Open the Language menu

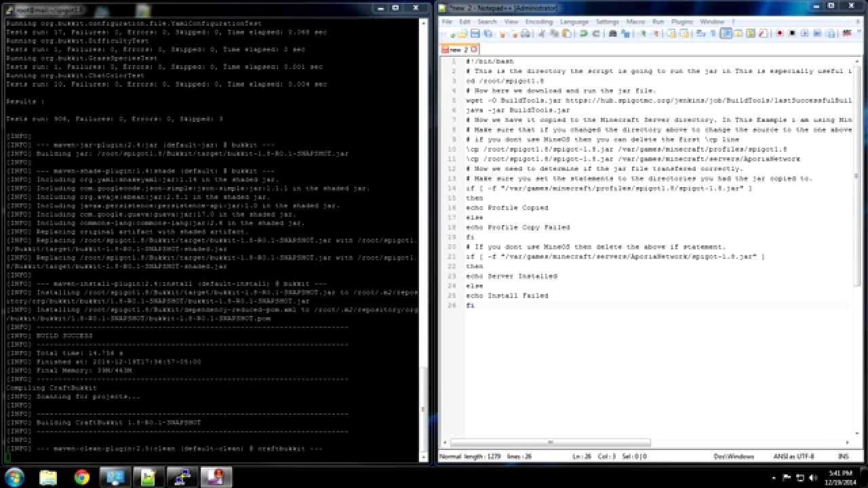[x=574, y=22]
